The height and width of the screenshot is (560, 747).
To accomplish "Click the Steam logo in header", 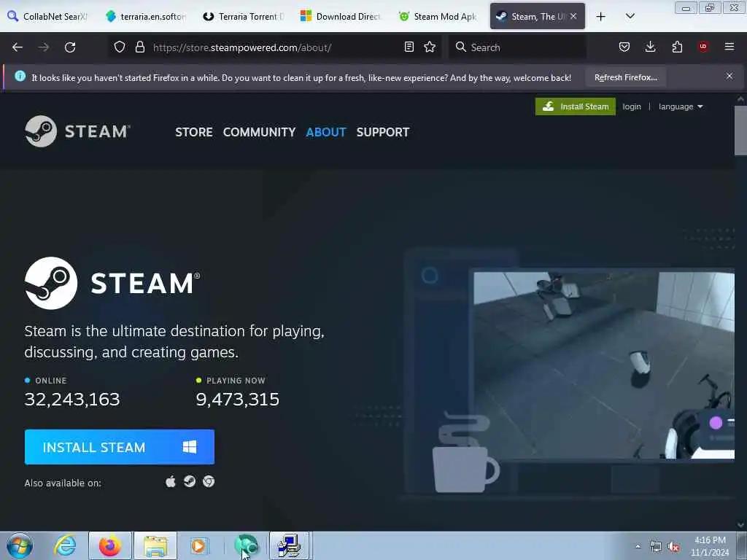I will 77,131.
